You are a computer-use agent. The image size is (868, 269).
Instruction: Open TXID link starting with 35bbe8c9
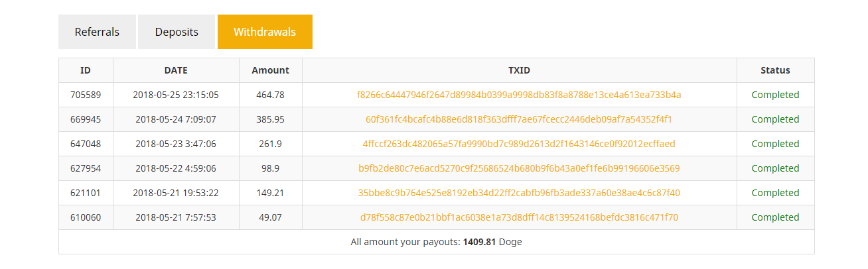coord(519,193)
